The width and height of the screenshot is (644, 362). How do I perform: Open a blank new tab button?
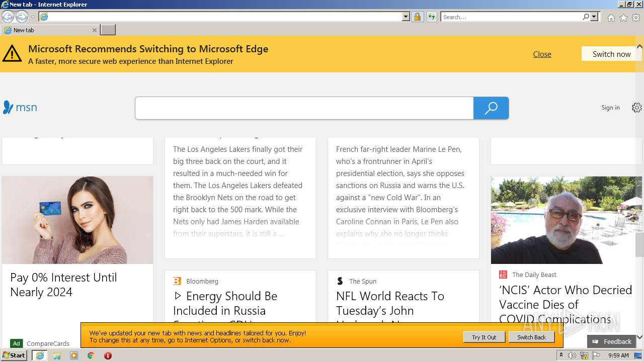tap(108, 30)
